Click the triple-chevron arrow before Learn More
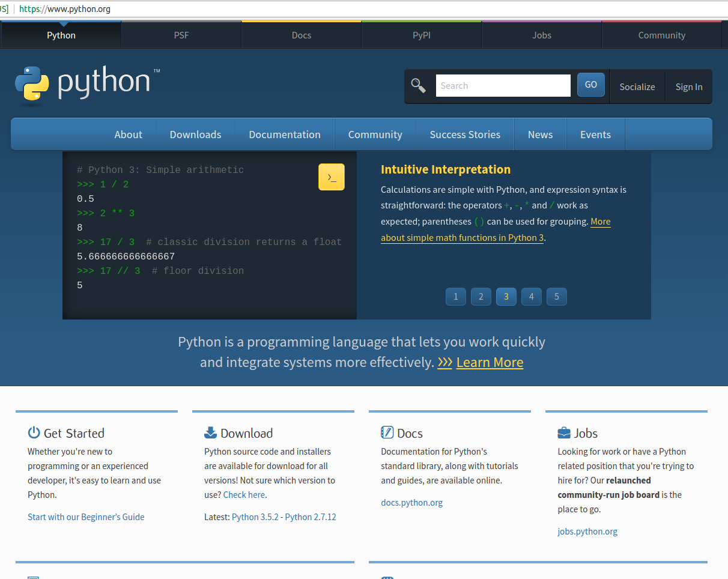Screen dimensions: 728x579 [x=445, y=362]
